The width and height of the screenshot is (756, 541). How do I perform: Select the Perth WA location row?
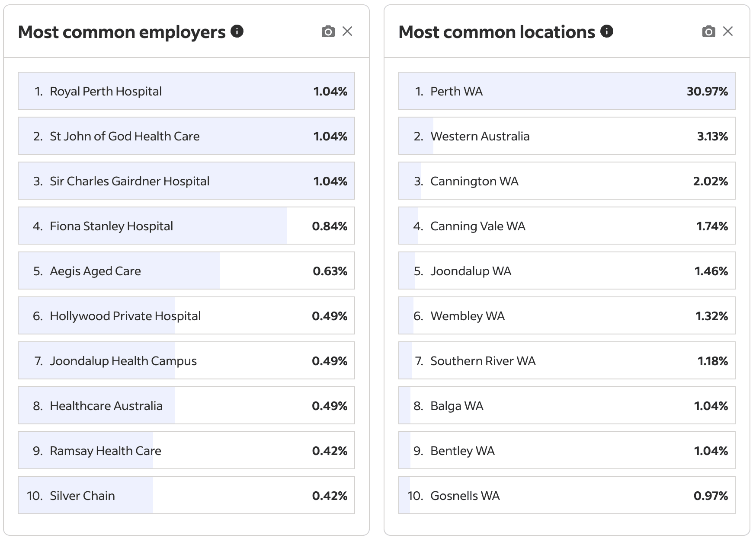tap(567, 91)
